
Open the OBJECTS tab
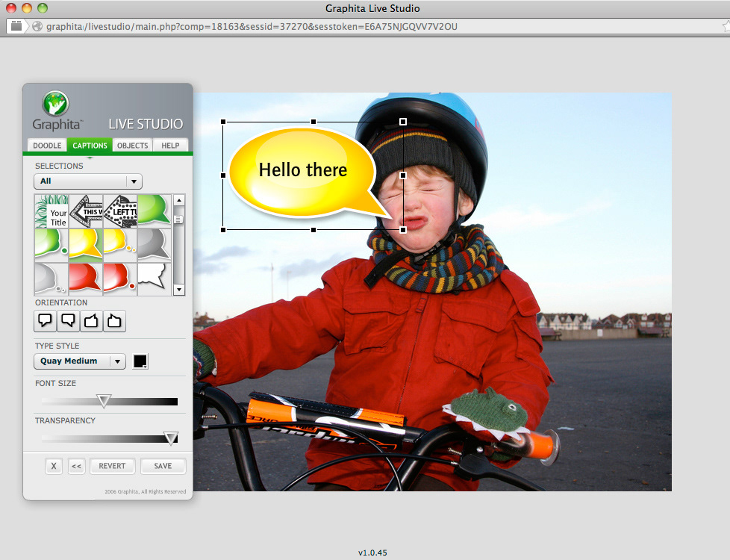pos(133,146)
